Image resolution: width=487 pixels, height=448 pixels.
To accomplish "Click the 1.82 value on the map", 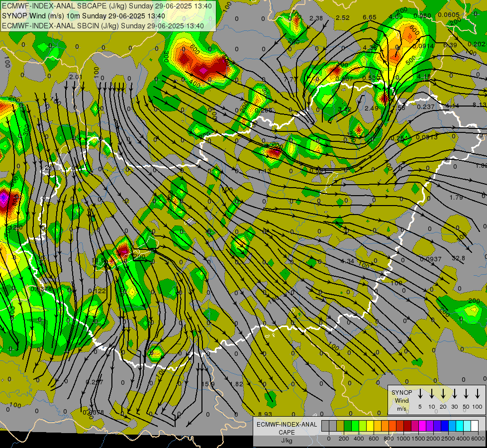I will (236, 384).
